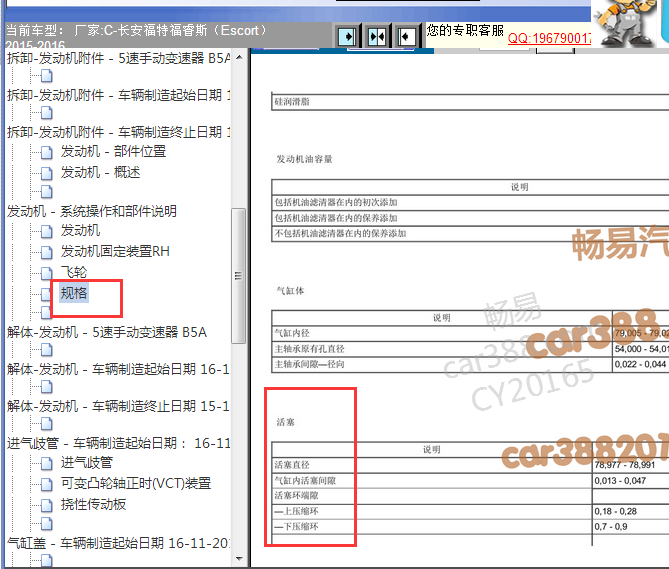Select 解体-发动机 - 5速手动变速器 B5A section
The height and width of the screenshot is (569, 669).
[107, 332]
